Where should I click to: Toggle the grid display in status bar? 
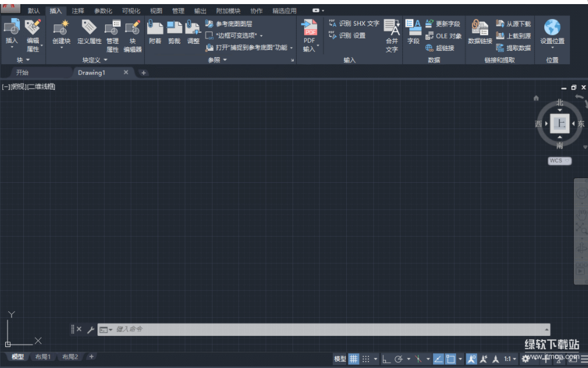coord(354,359)
